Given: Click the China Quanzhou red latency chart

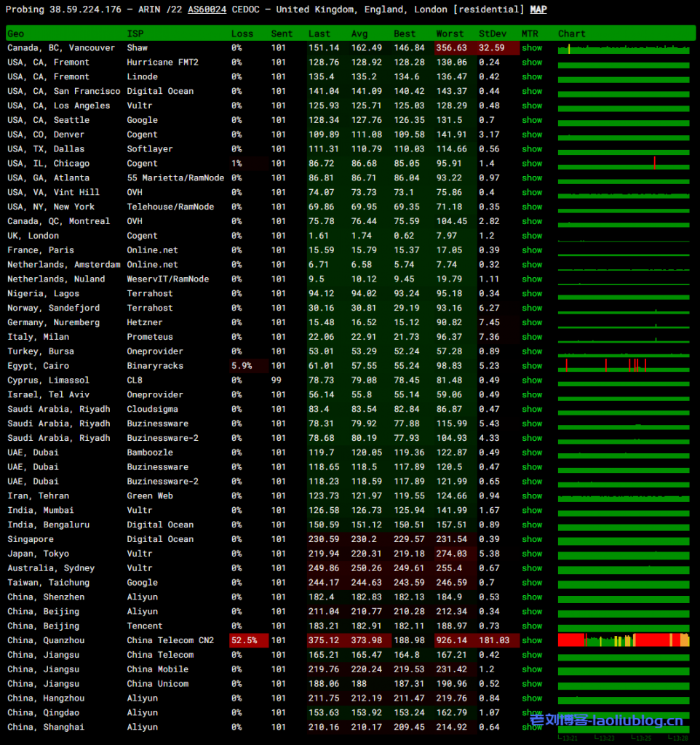Looking at the screenshot, I should click(624, 640).
